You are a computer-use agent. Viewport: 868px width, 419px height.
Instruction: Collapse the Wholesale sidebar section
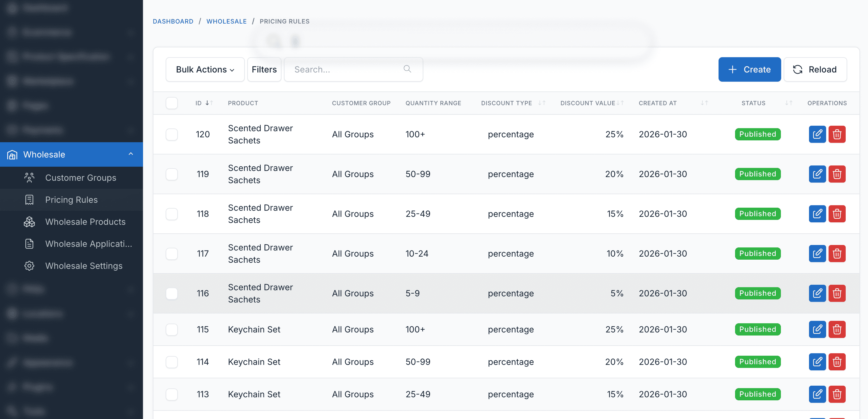pos(131,154)
